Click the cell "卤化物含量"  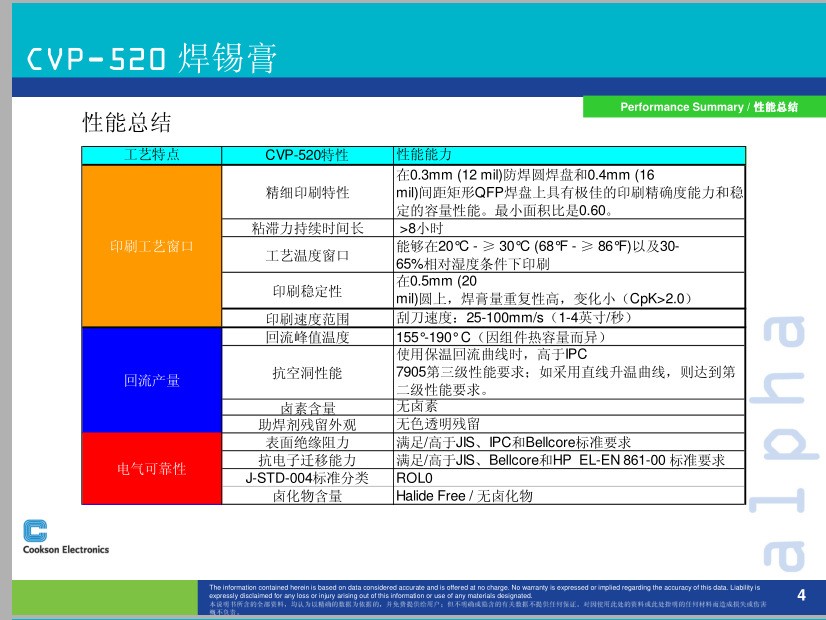pyautogui.click(x=307, y=496)
